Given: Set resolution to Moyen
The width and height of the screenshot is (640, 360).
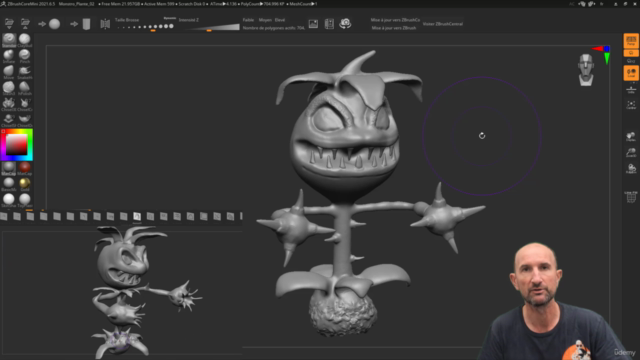Looking at the screenshot, I should (x=265, y=20).
